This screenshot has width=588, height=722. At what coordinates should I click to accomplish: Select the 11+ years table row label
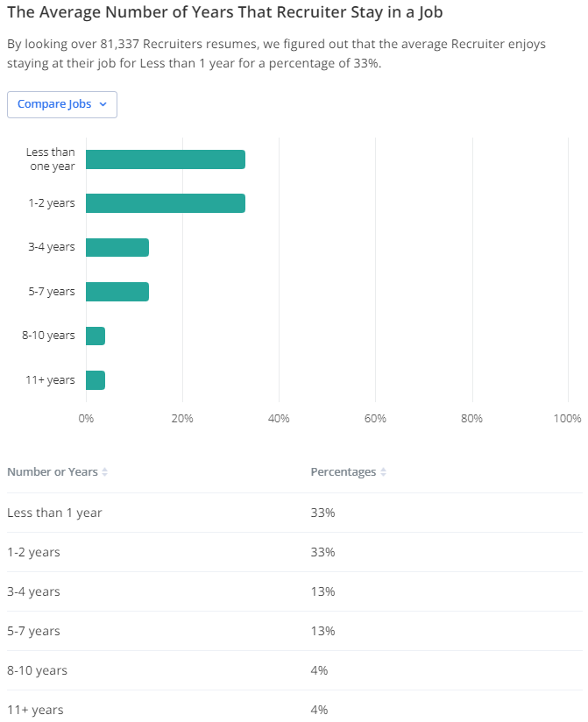click(35, 710)
